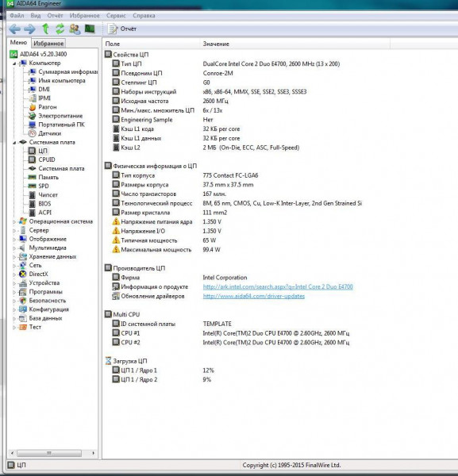This screenshot has width=458, height=476.
Task: Select the Разгон flame icon
Action: pos(33,107)
